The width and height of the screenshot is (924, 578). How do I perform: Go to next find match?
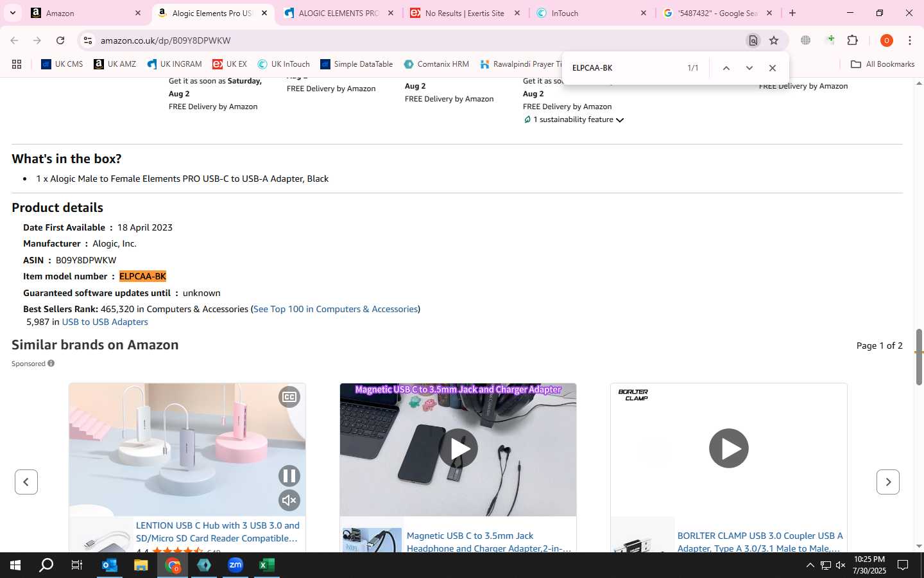(749, 68)
